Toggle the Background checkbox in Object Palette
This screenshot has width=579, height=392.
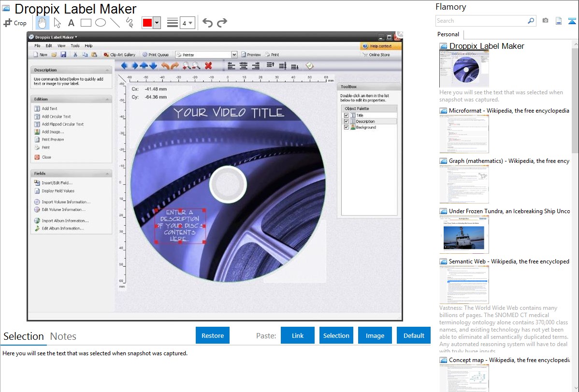tap(347, 127)
